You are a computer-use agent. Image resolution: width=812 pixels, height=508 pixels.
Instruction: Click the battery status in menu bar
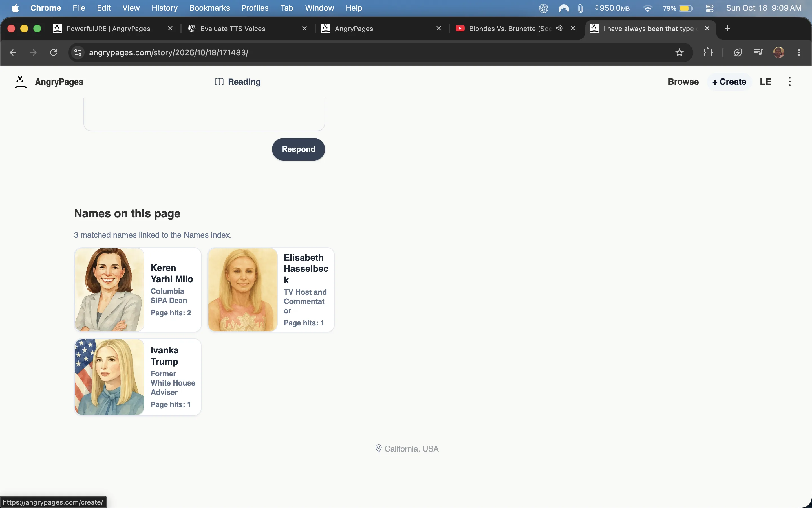(678, 8)
